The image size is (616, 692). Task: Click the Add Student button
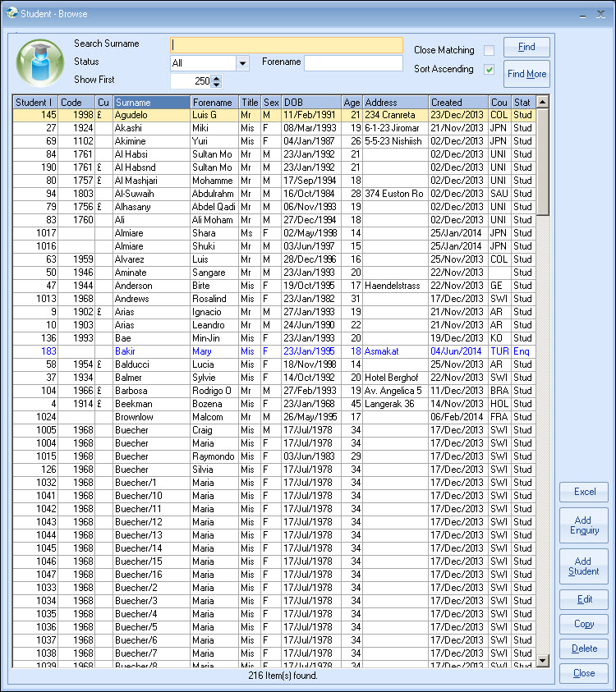click(x=584, y=566)
